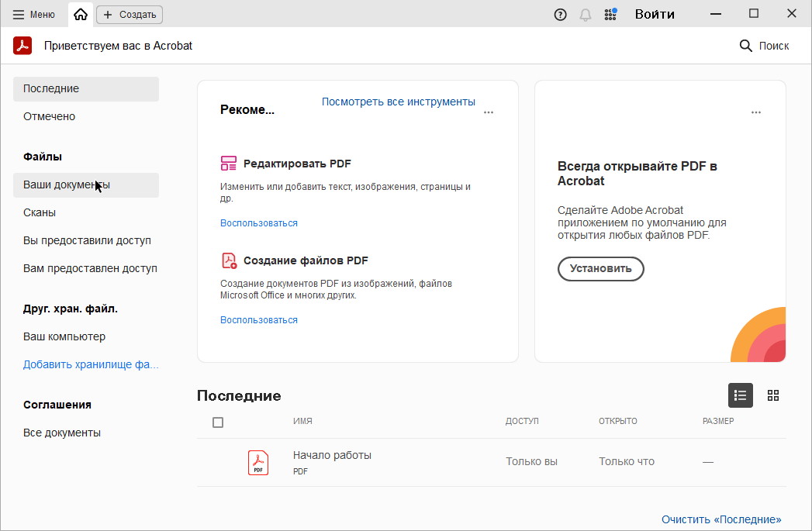Click the Только вы access cell
Screen dimensions: 812x531
pyautogui.click(x=531, y=461)
